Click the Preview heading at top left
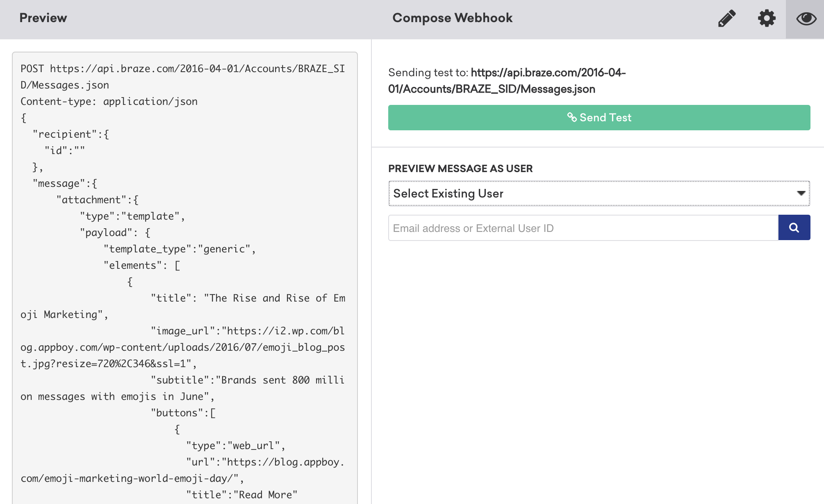The image size is (824, 504). [x=43, y=18]
